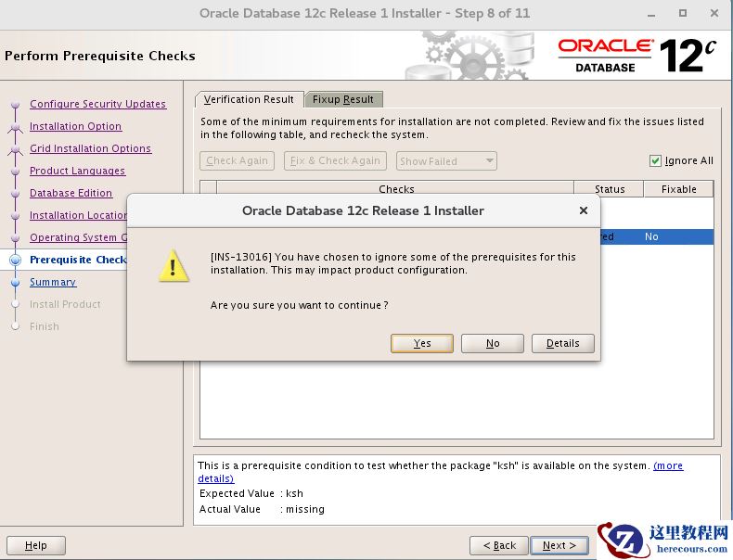Screen dimensions: 733x560
Task: Click Yes in the warning dialog
Action: [421, 343]
